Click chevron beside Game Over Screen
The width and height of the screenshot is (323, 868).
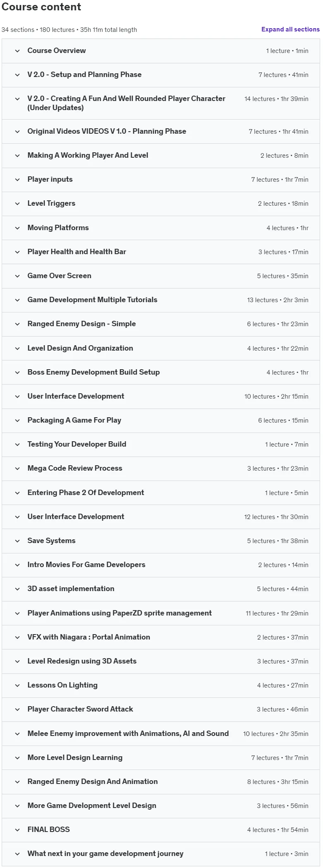pos(17,276)
